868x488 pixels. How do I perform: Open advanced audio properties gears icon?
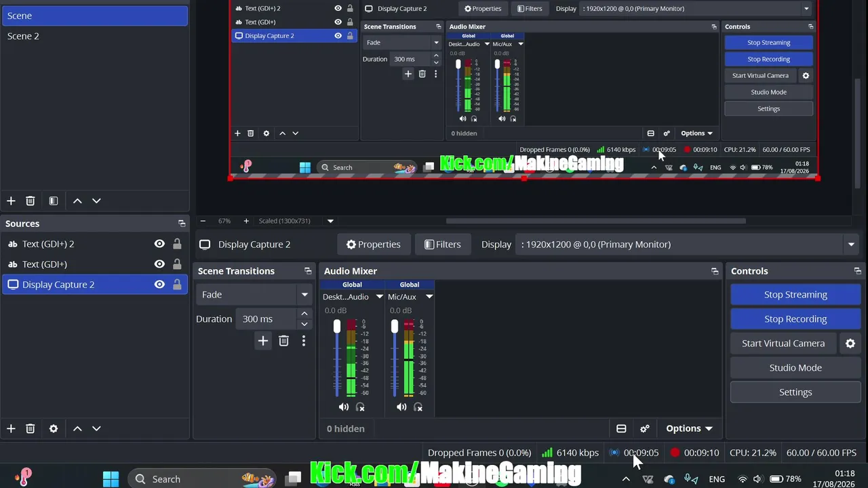[645, 428]
